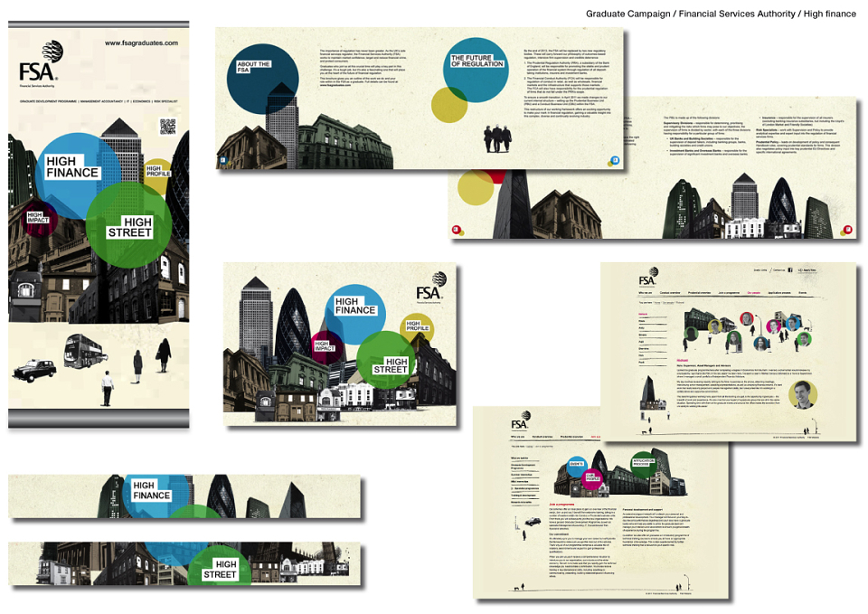868x614 pixels.
Task: Click the green Application Process circle on the Join webpage
Action: [644, 465]
